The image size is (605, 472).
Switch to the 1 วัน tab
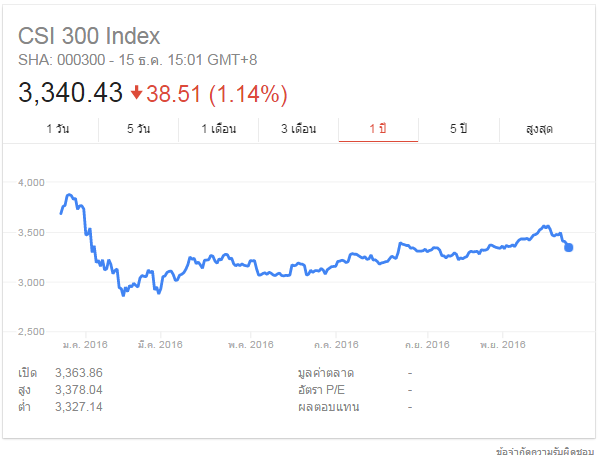pyautogui.click(x=58, y=130)
